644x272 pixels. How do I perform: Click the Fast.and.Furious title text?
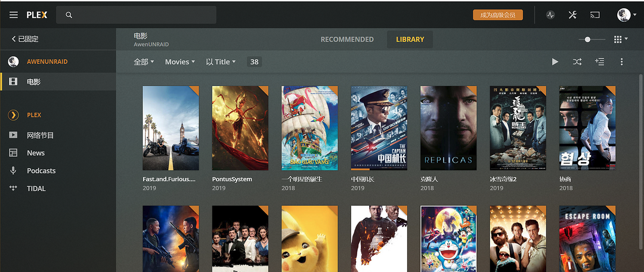click(x=169, y=179)
